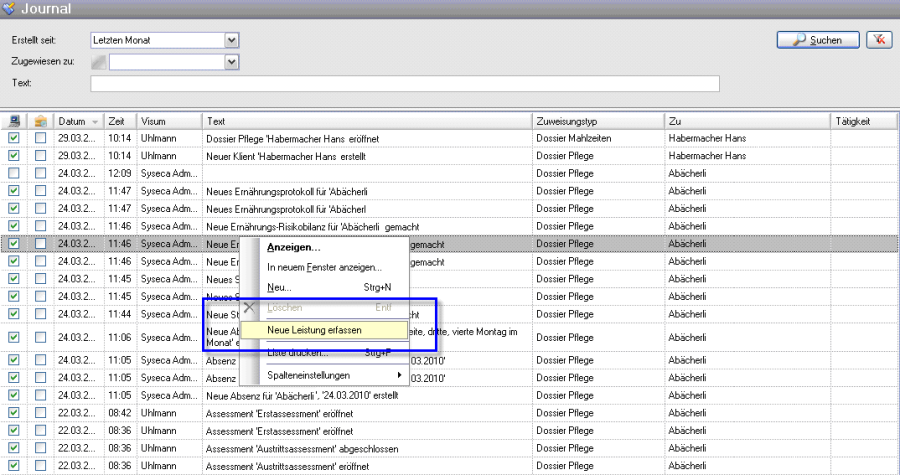Click the Zuweisungstyp column header
The width and height of the screenshot is (900, 475).
coord(597,121)
